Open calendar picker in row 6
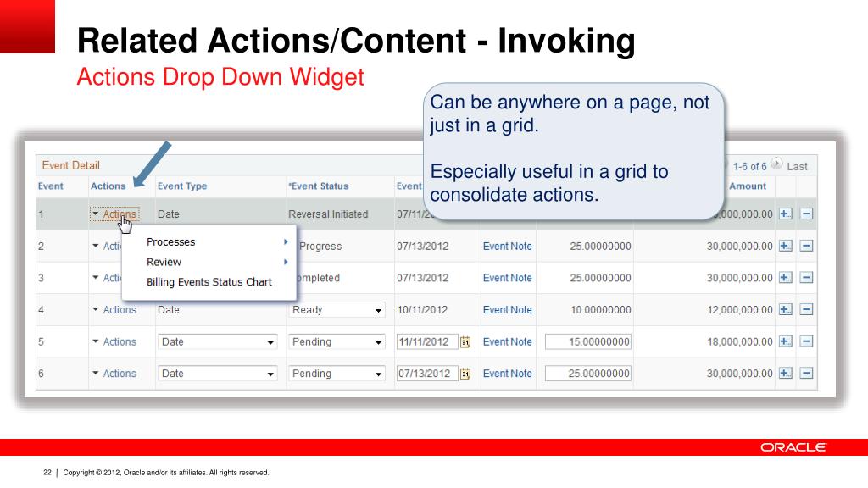868x488 pixels. (x=465, y=374)
